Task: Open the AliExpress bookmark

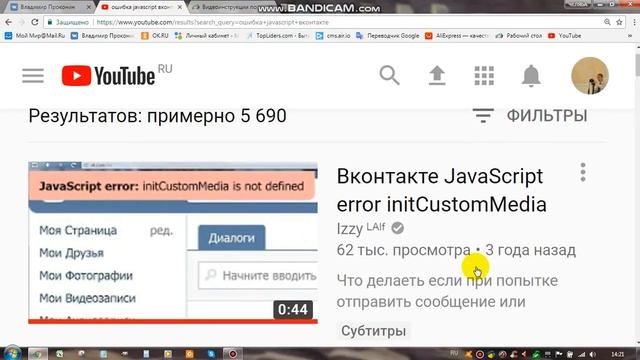Action: [x=457, y=36]
